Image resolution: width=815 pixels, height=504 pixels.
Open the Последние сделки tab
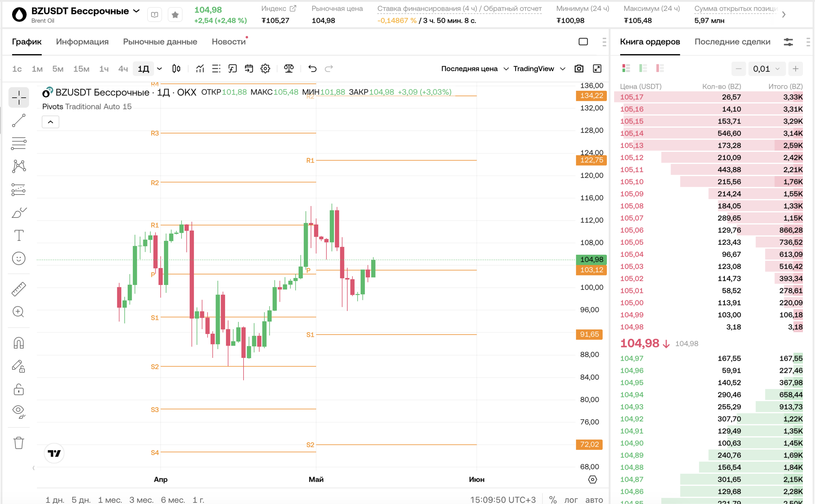point(732,42)
